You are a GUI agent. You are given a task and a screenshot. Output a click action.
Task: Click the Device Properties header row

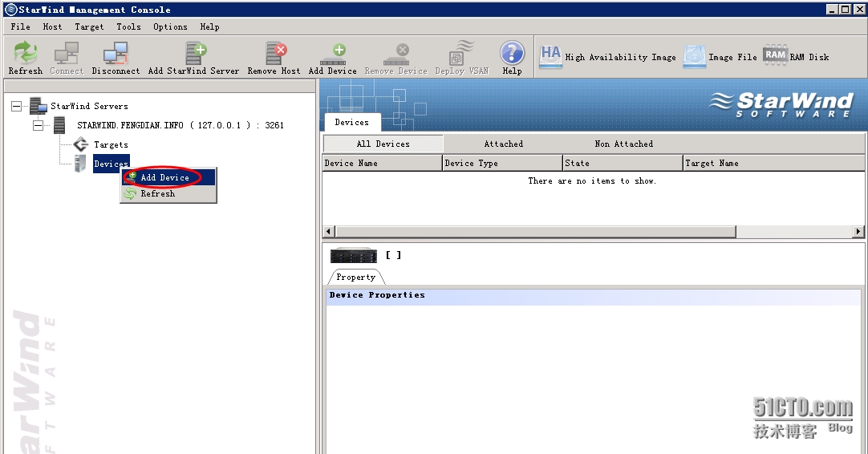[x=594, y=295]
